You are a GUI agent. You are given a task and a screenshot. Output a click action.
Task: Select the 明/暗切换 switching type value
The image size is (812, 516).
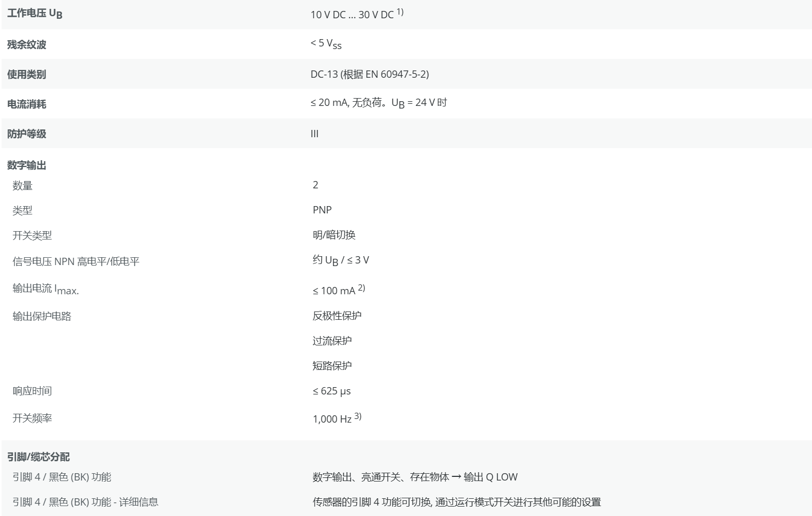coord(334,235)
